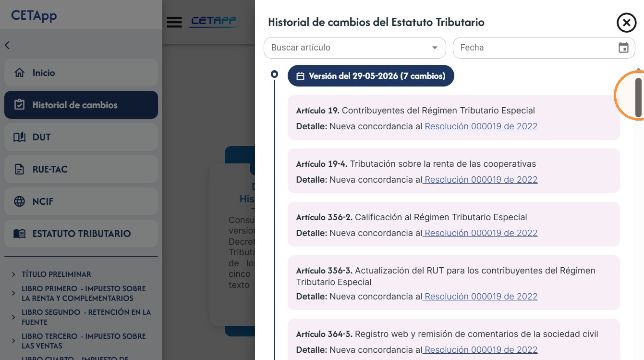644x360 pixels.
Task: Open Resolución 000019 link under Artículo 19-4
Action: (x=481, y=180)
